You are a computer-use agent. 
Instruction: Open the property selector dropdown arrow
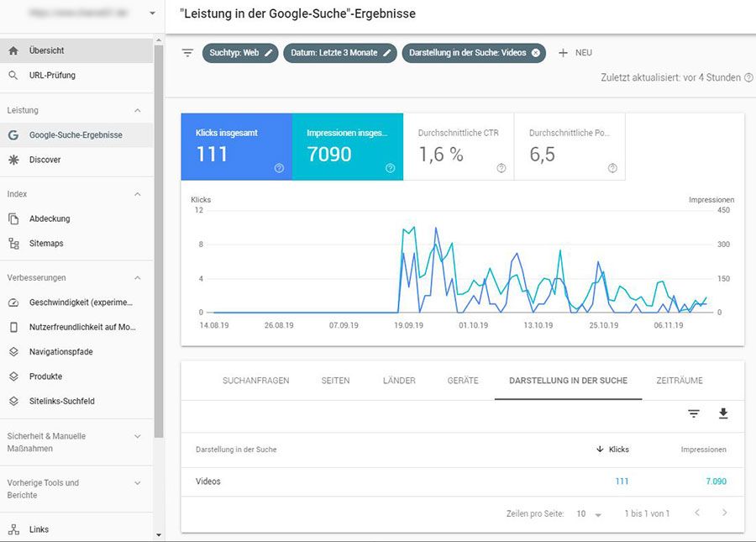tap(152, 13)
